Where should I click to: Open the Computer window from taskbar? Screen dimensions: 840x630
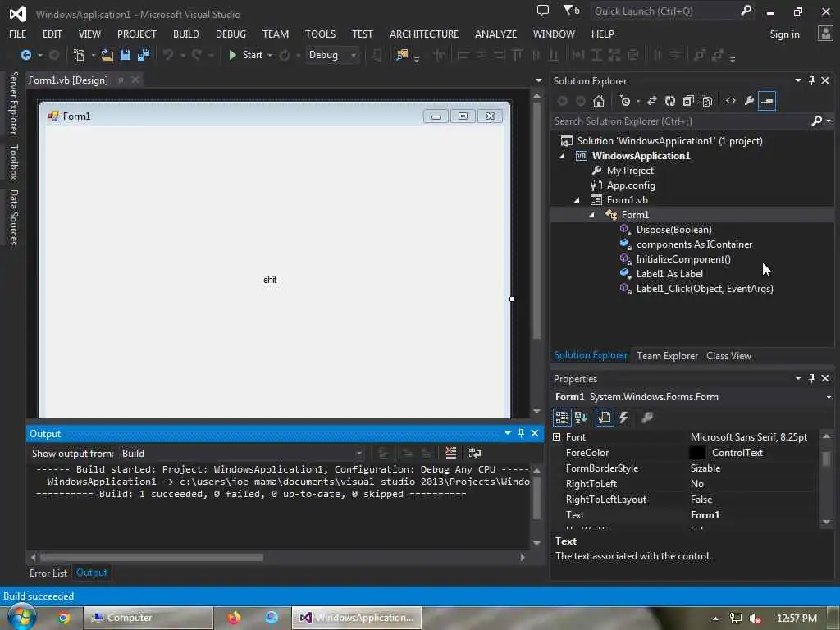148,618
